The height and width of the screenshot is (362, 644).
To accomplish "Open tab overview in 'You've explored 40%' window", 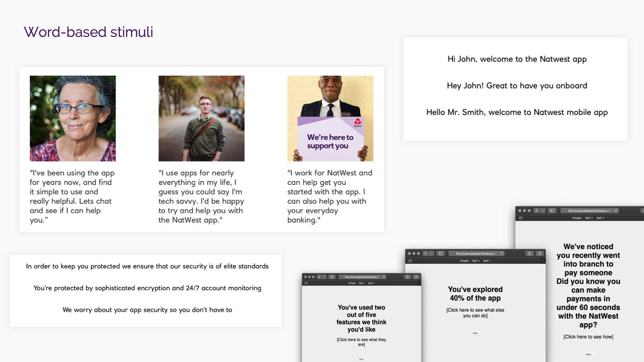I will pos(540,253).
